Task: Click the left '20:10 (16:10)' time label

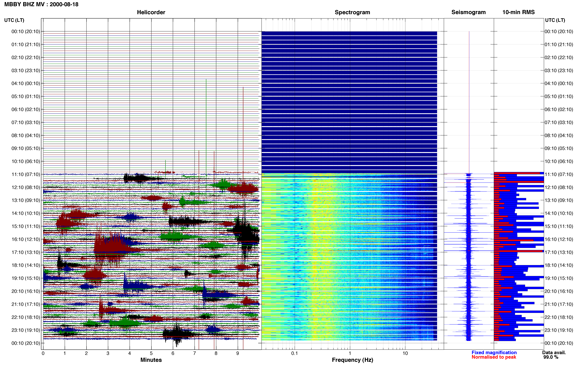Action: [x=26, y=291]
